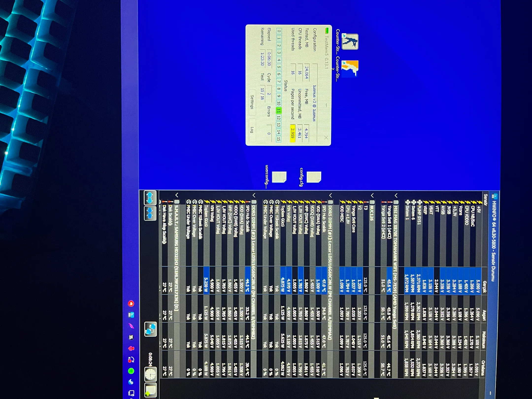Click the thermometer icon of Disk Sıcaklığı row
The width and height of the screenshot is (532, 399).
click(x=170, y=202)
